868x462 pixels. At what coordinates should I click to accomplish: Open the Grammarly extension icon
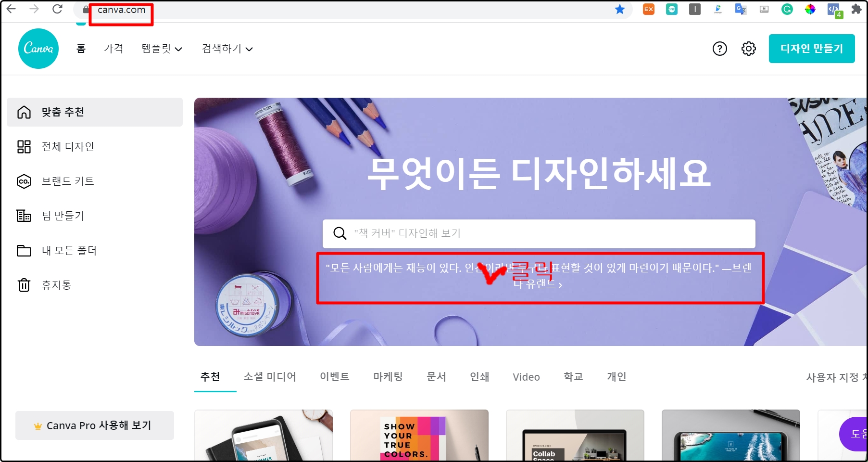point(787,9)
